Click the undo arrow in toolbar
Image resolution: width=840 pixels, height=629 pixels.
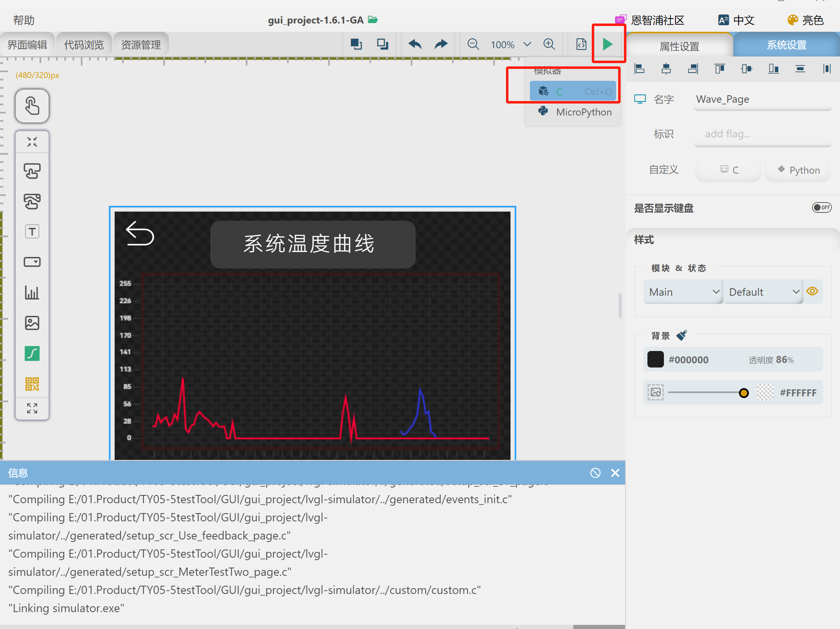415,44
